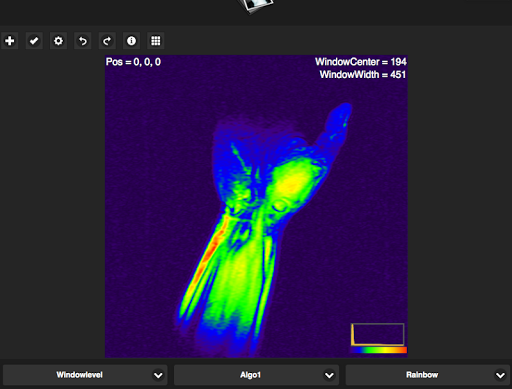Screen dimensions: 512x389
Task: Click the WindowCenter = 194 text overlay
Action: pyautogui.click(x=361, y=62)
